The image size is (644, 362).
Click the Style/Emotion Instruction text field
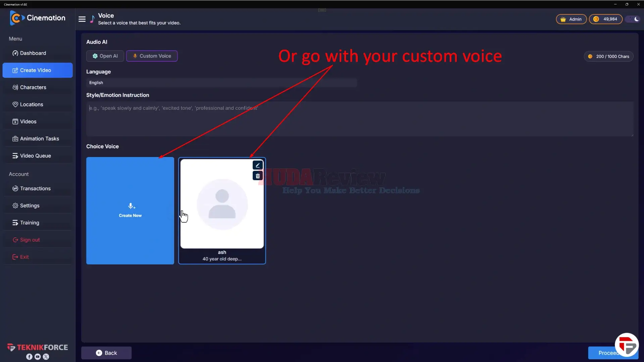[x=360, y=119]
